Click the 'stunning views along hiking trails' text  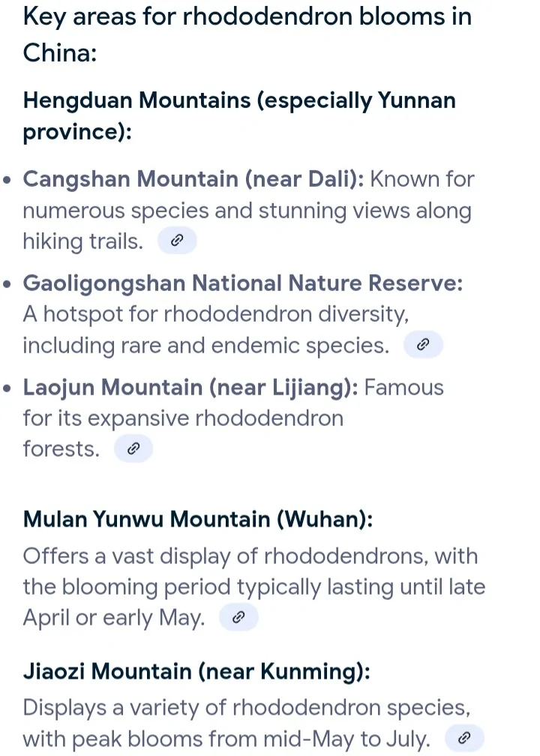[246, 211]
